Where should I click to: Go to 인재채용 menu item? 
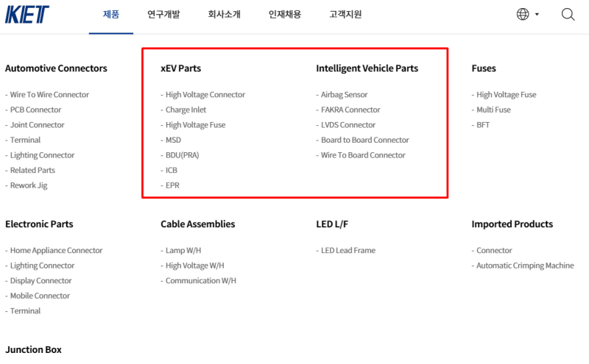click(x=284, y=14)
